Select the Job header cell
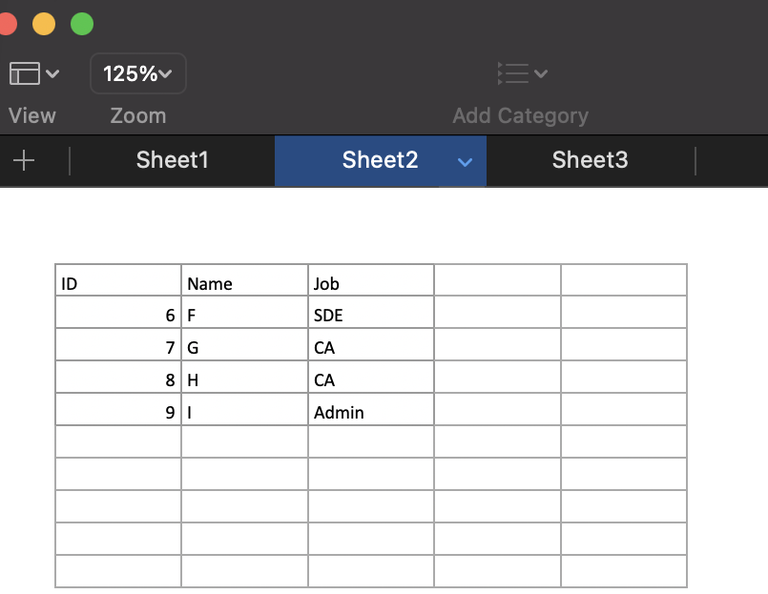This screenshot has width=768, height=594. click(x=370, y=281)
